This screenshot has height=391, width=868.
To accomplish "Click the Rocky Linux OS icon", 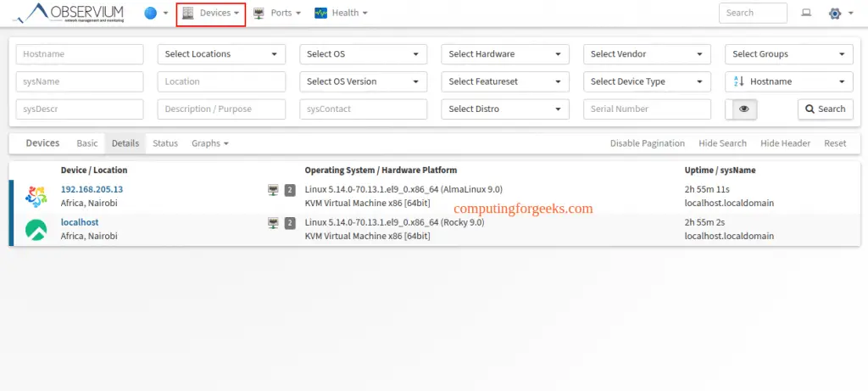I will [x=36, y=230].
